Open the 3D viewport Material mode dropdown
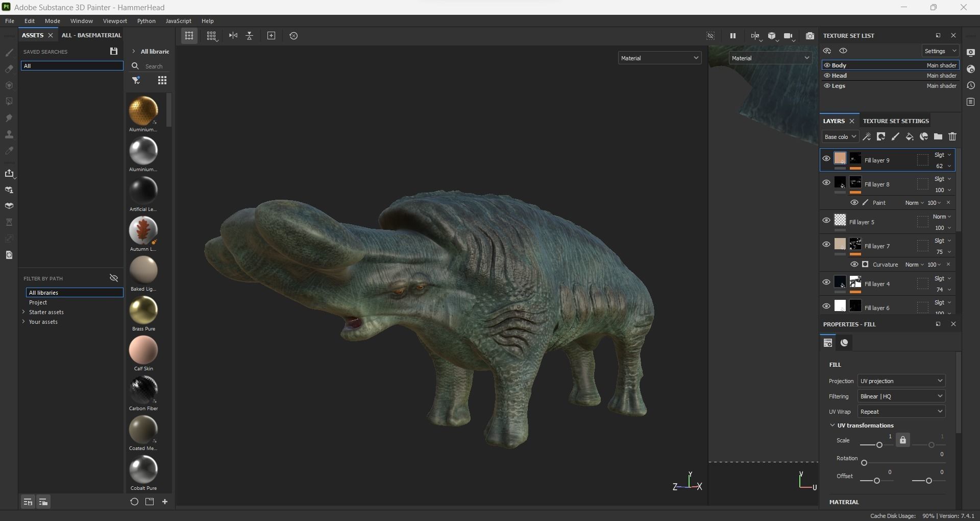Image resolution: width=980 pixels, height=521 pixels. (659, 58)
